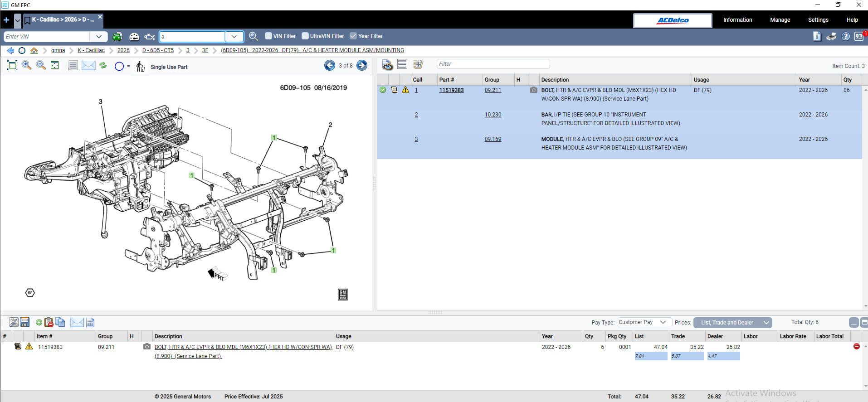Click the K - Cadillac breadcrumb link

tap(91, 50)
